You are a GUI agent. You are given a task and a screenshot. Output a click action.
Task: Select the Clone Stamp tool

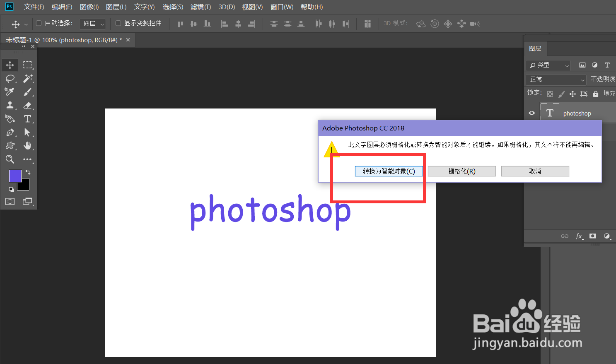click(10, 106)
